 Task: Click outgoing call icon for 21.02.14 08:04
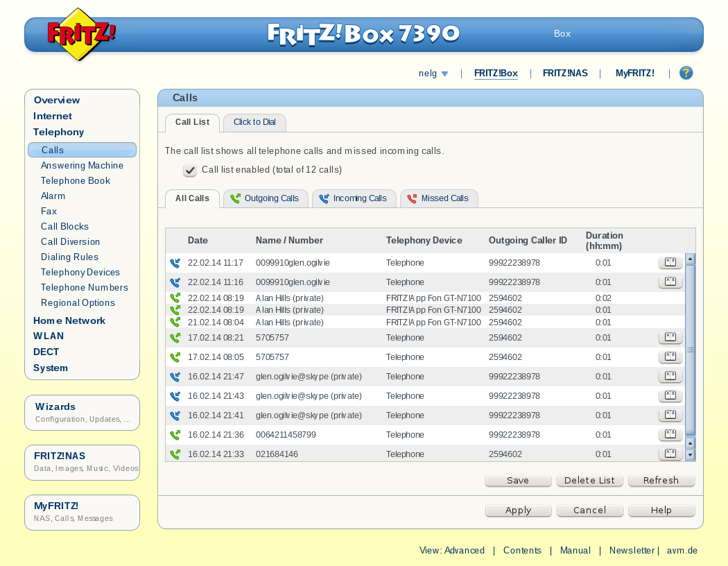175,323
